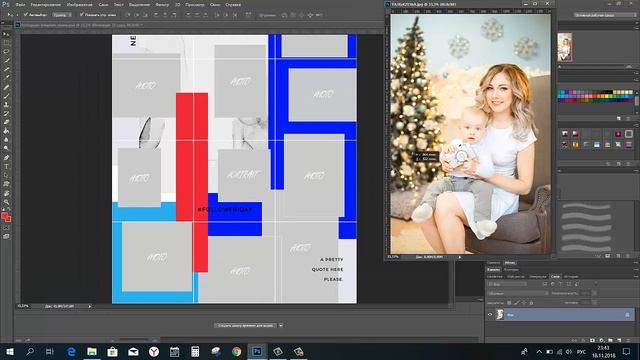Open the Справка menu
Viewport: 640px width, 360px height.
pos(233,5)
